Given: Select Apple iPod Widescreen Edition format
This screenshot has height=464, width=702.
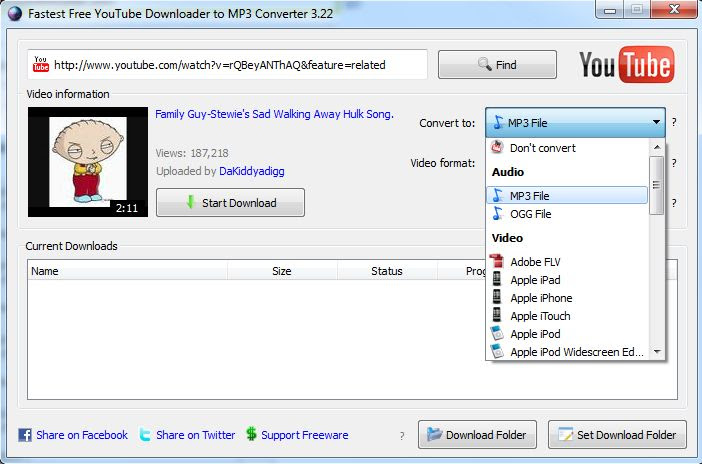Looking at the screenshot, I should [x=567, y=352].
